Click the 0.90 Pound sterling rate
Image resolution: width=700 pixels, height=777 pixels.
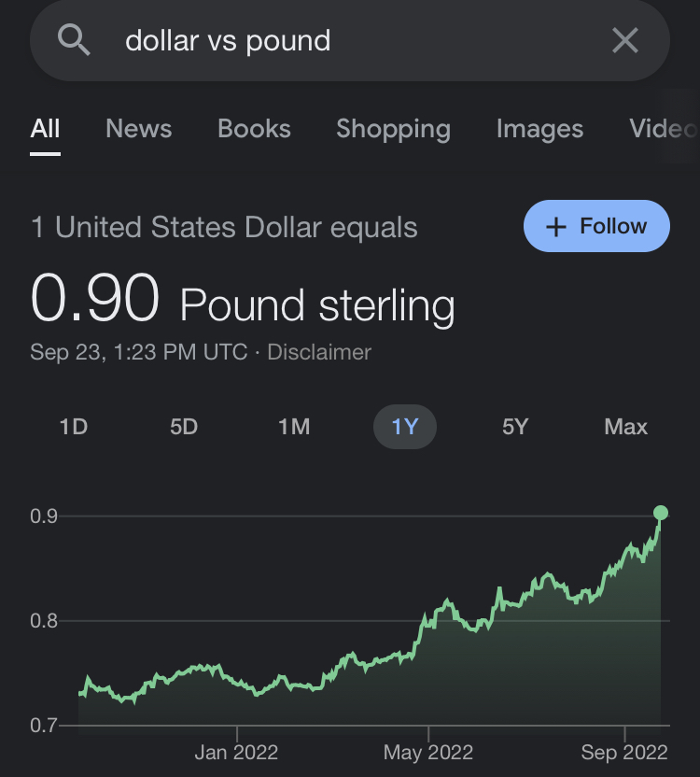(x=243, y=301)
